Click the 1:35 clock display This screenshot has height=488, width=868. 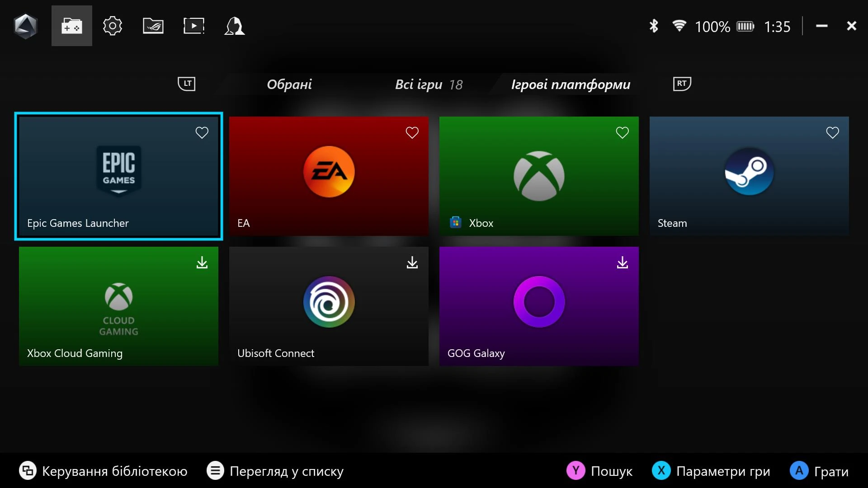pyautogui.click(x=777, y=27)
